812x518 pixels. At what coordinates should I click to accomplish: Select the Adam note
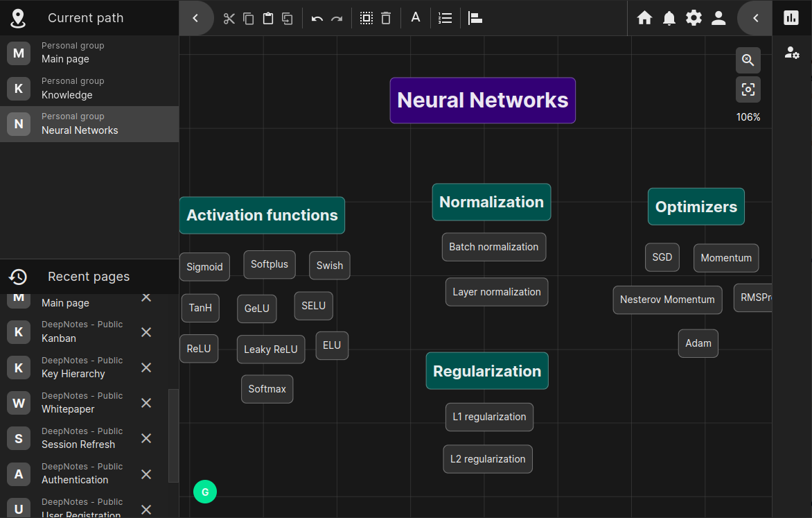pos(698,343)
